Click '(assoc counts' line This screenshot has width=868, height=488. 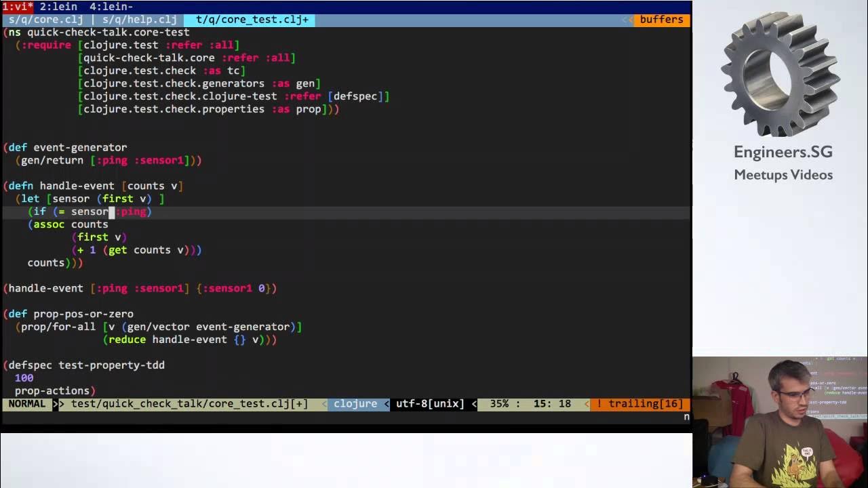tap(68, 224)
